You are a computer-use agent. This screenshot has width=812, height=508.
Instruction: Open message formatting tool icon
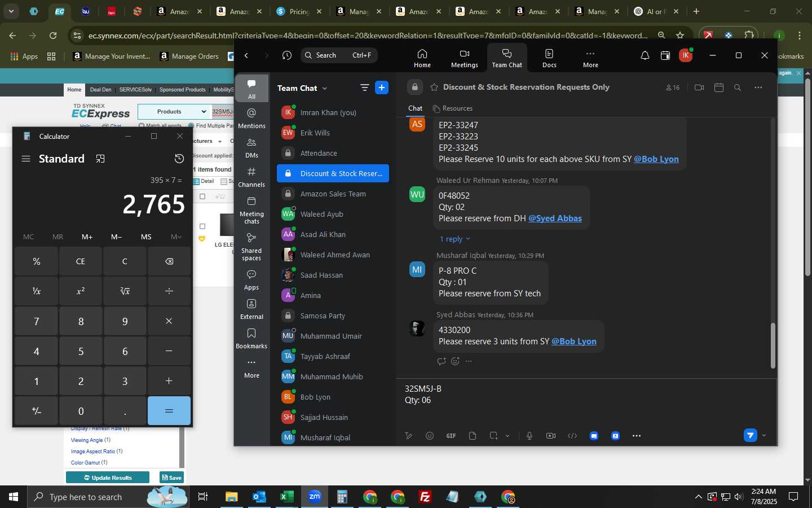point(409,436)
